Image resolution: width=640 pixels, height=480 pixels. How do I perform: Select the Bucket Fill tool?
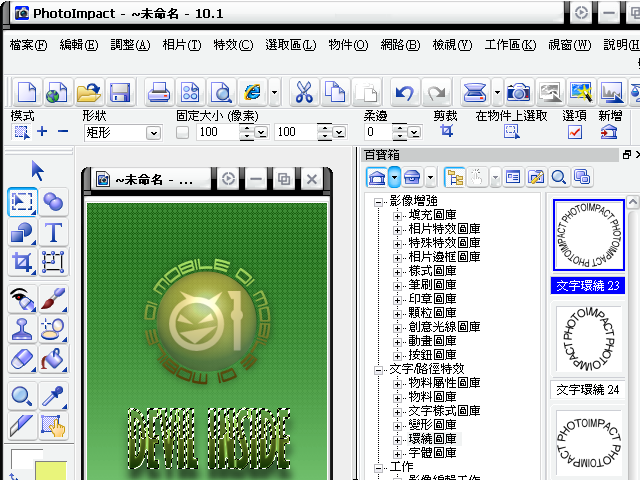pyautogui.click(x=53, y=359)
